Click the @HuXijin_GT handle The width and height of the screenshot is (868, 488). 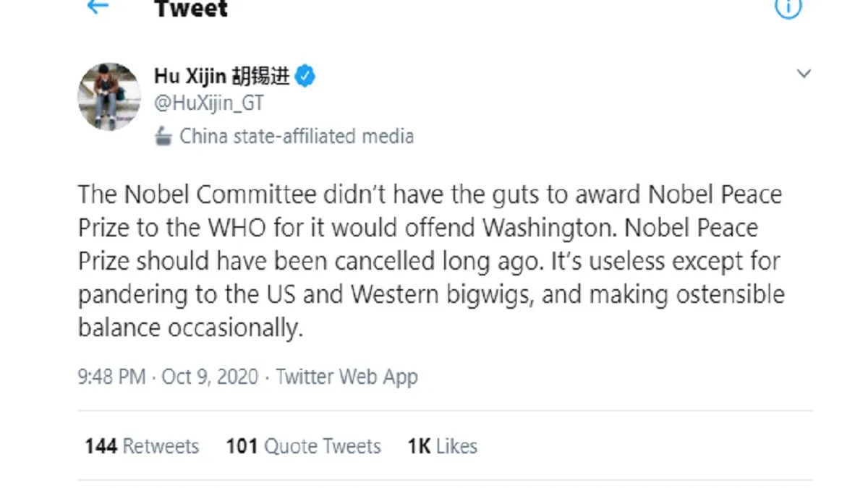pyautogui.click(x=209, y=103)
